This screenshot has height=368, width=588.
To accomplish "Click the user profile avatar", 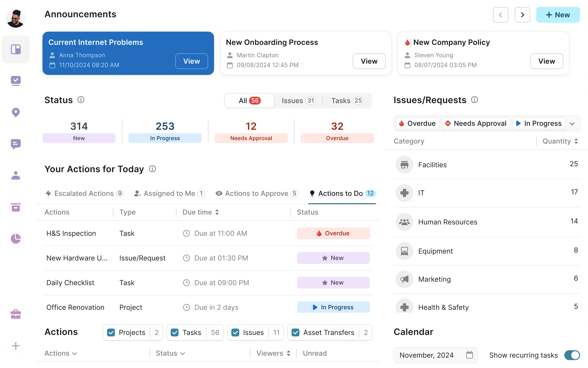I will [x=16, y=18].
